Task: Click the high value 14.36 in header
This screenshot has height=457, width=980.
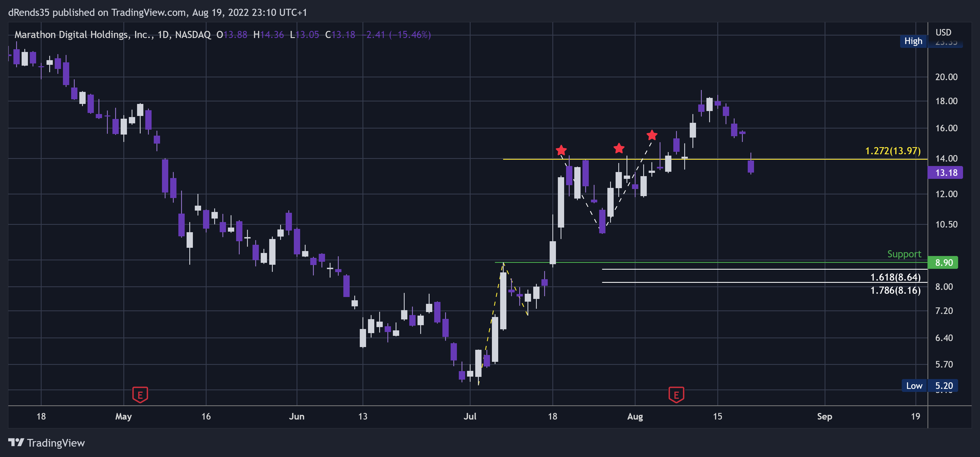Action: pyautogui.click(x=272, y=35)
